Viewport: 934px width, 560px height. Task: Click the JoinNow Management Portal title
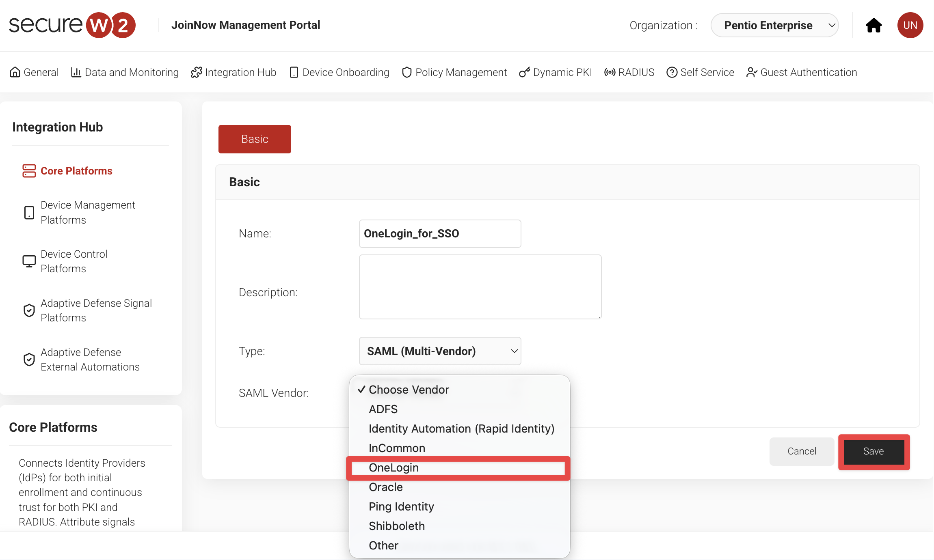coord(246,25)
